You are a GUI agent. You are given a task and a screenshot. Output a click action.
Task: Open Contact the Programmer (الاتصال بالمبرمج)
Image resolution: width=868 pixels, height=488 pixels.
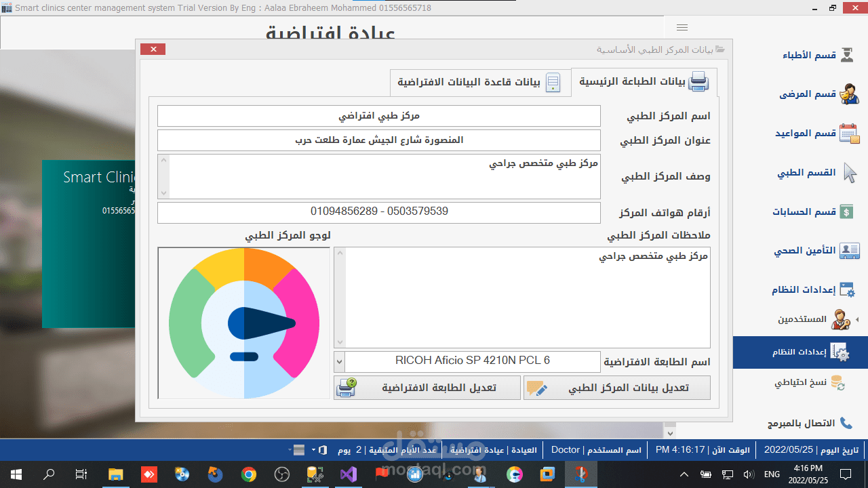point(810,423)
